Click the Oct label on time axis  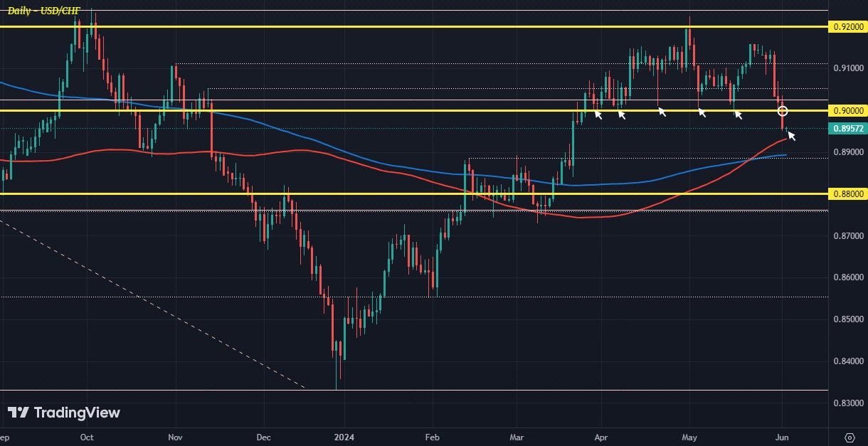point(87,436)
